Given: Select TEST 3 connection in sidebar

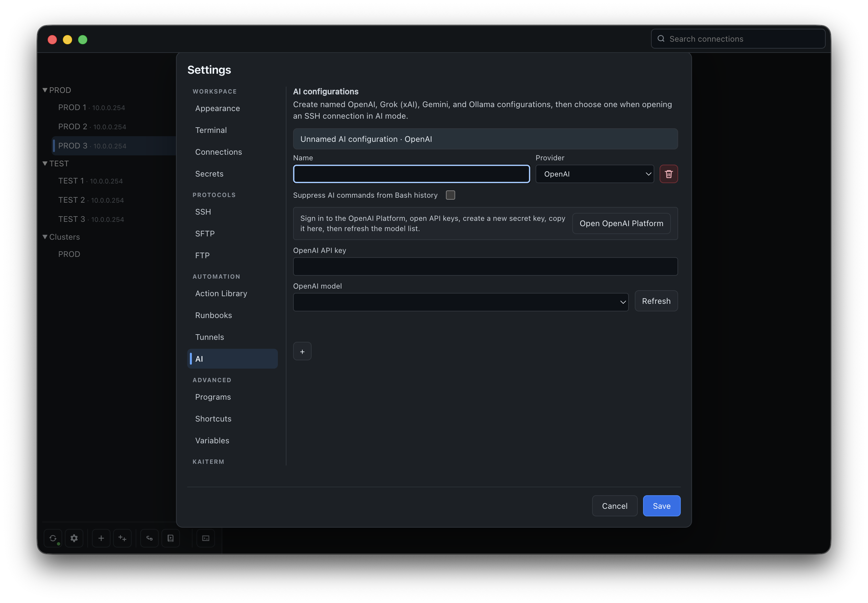Looking at the screenshot, I should (x=91, y=220).
